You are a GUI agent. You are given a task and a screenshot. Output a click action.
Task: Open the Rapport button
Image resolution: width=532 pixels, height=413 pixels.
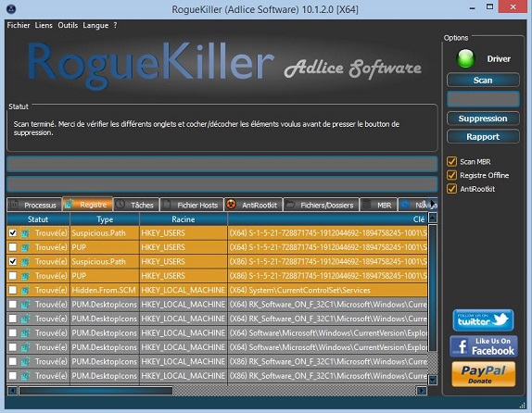(x=483, y=137)
